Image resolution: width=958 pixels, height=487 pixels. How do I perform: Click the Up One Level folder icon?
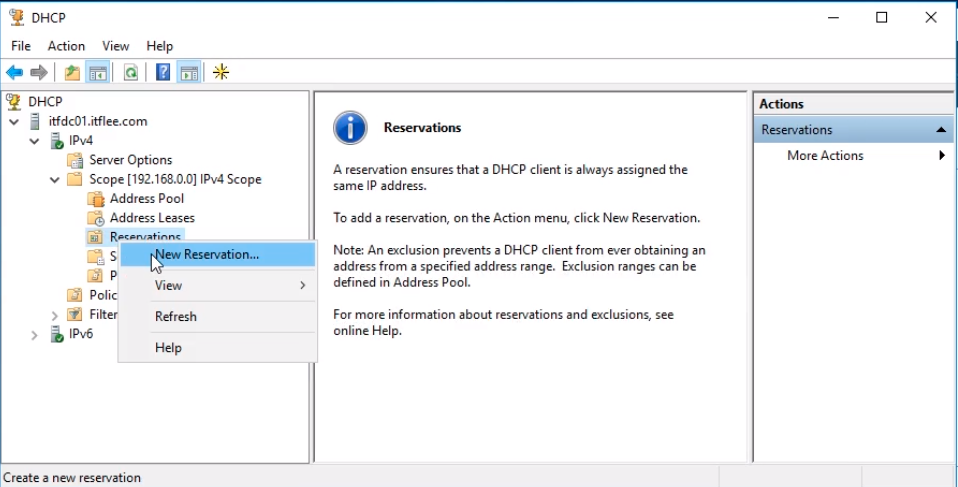click(x=72, y=72)
